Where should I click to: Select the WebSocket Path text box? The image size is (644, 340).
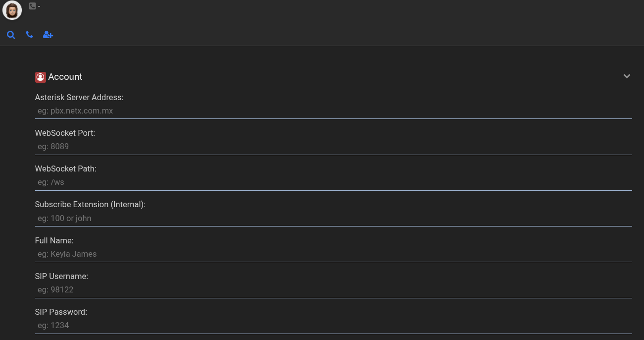pyautogui.click(x=334, y=182)
